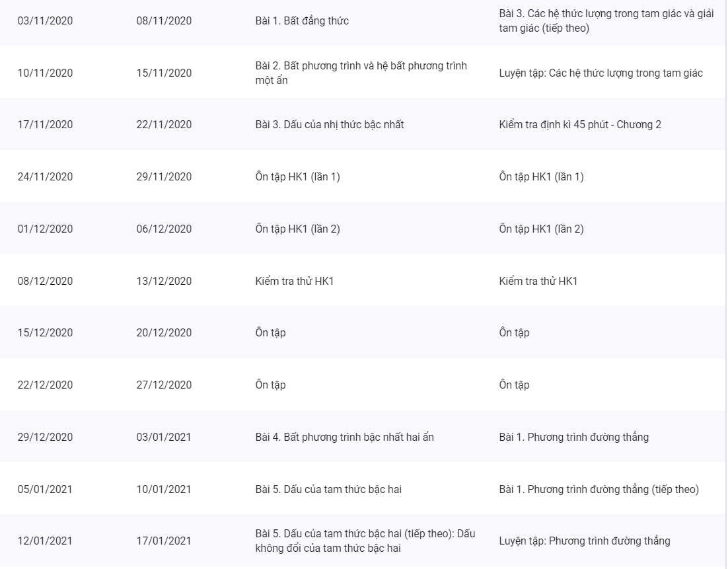
Task: Select "Kiểm tra định kì 45 phút" entry
Action: point(580,124)
